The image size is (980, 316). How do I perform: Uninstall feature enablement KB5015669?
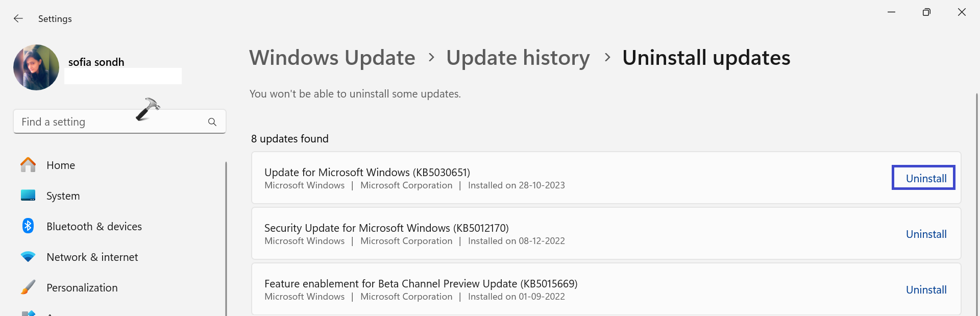926,289
